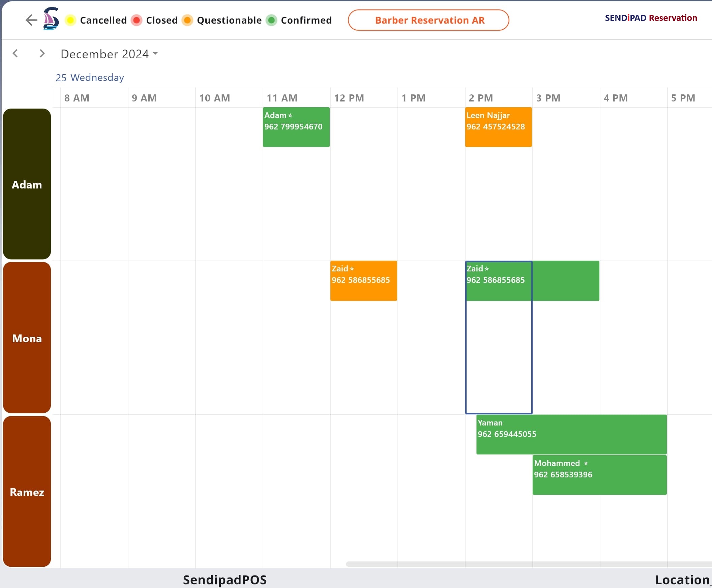The image size is (712, 588).
Task: Click the red Closed status dot
Action: click(x=137, y=20)
